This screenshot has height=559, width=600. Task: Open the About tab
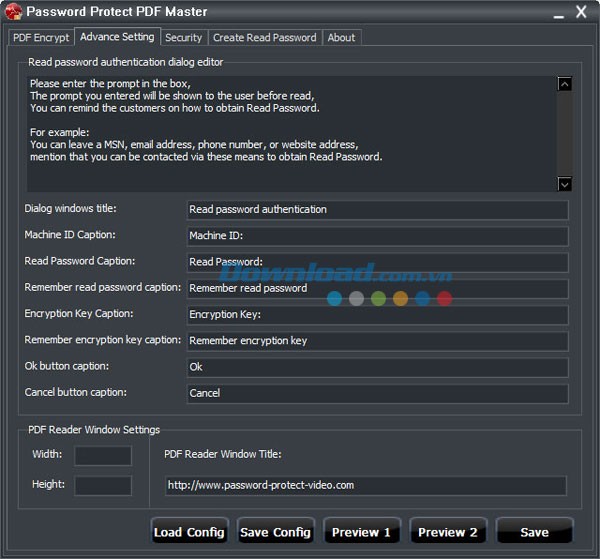341,37
